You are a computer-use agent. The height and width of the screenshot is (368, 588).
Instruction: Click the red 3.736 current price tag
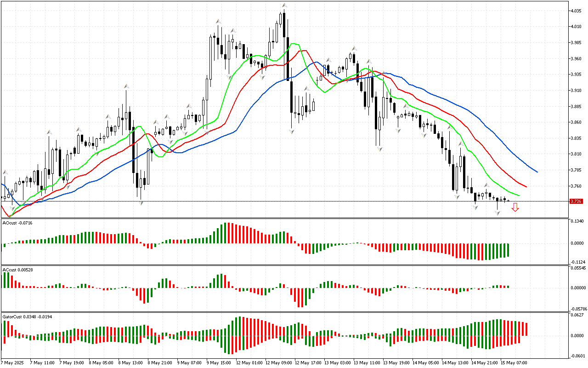coord(576,201)
